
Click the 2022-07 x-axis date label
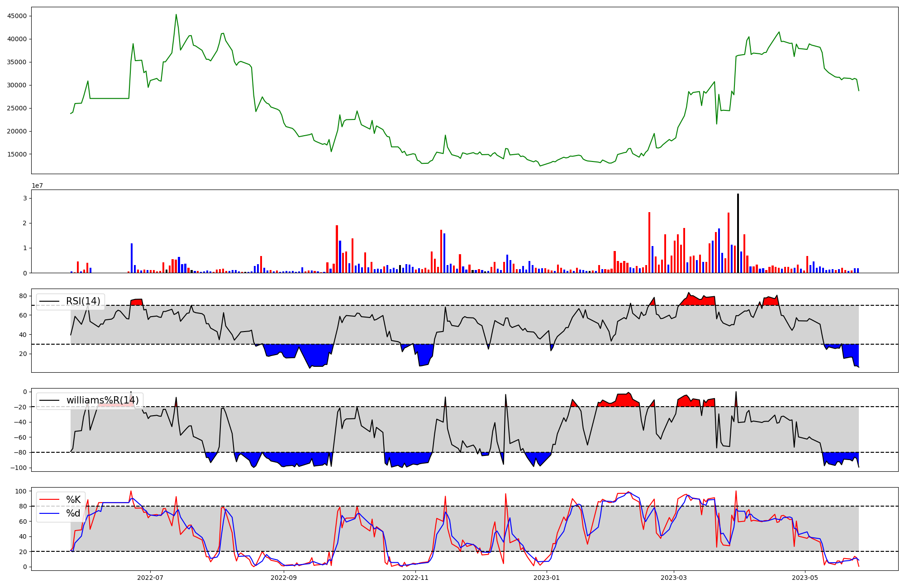tap(150, 578)
